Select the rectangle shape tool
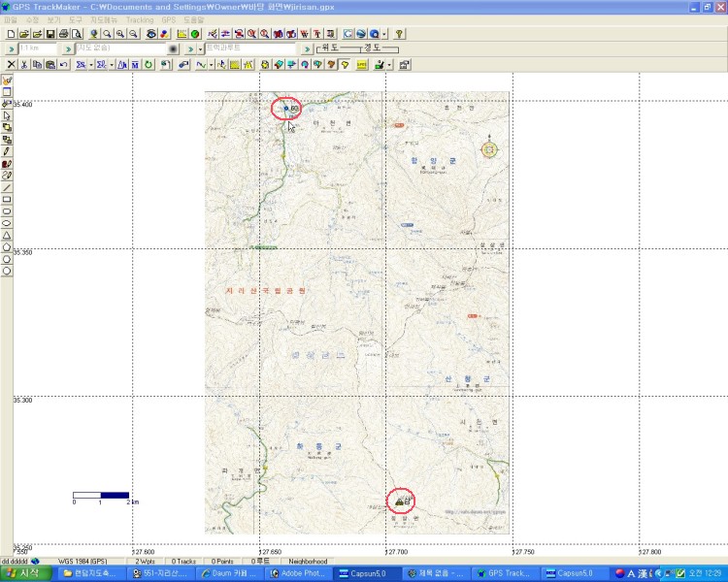 click(x=7, y=200)
